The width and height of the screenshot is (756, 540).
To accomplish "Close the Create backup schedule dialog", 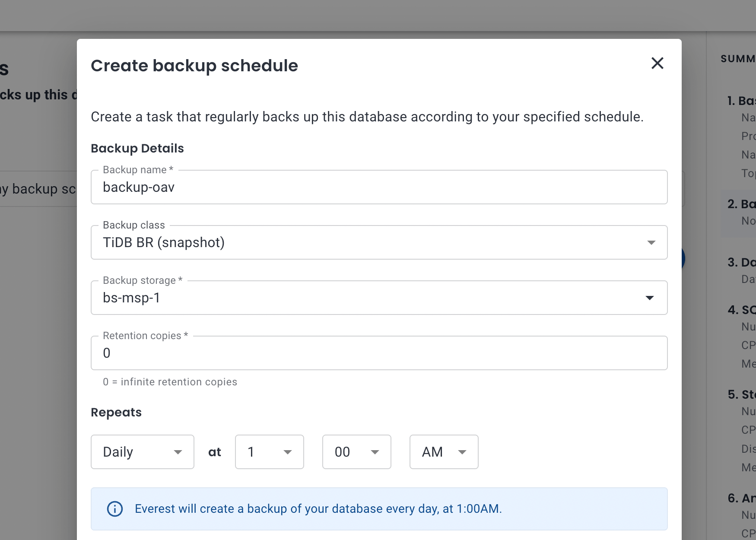I will tap(657, 64).
